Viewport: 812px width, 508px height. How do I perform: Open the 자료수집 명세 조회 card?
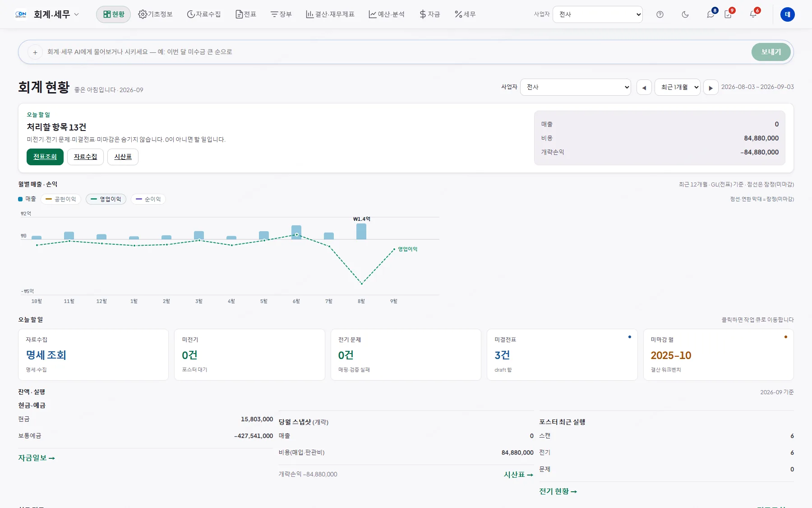[93, 354]
